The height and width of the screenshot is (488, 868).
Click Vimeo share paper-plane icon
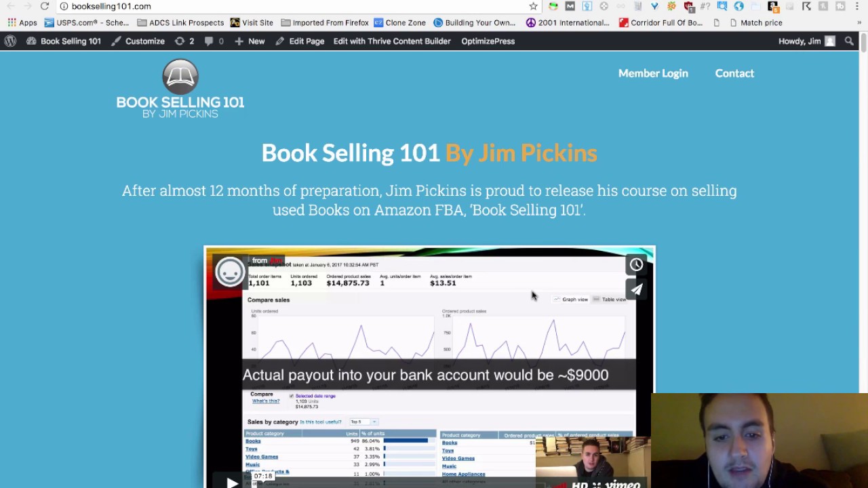(x=636, y=290)
